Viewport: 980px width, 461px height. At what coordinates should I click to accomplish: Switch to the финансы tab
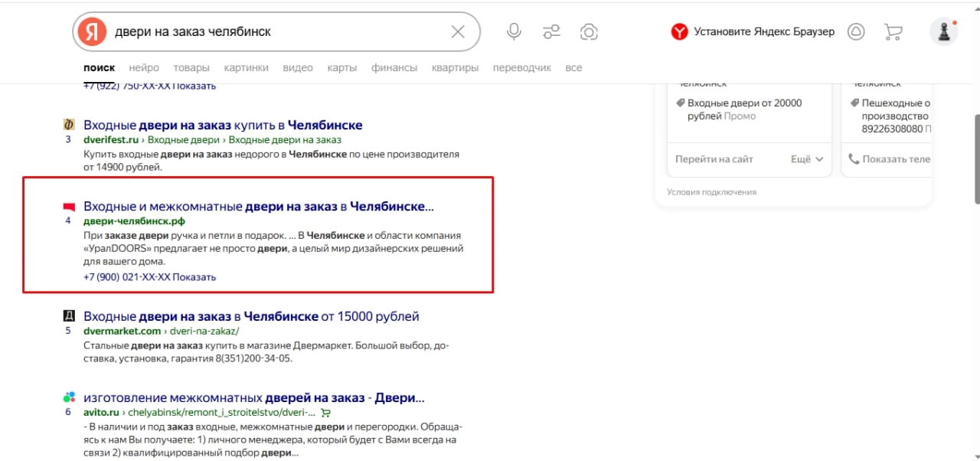[394, 67]
